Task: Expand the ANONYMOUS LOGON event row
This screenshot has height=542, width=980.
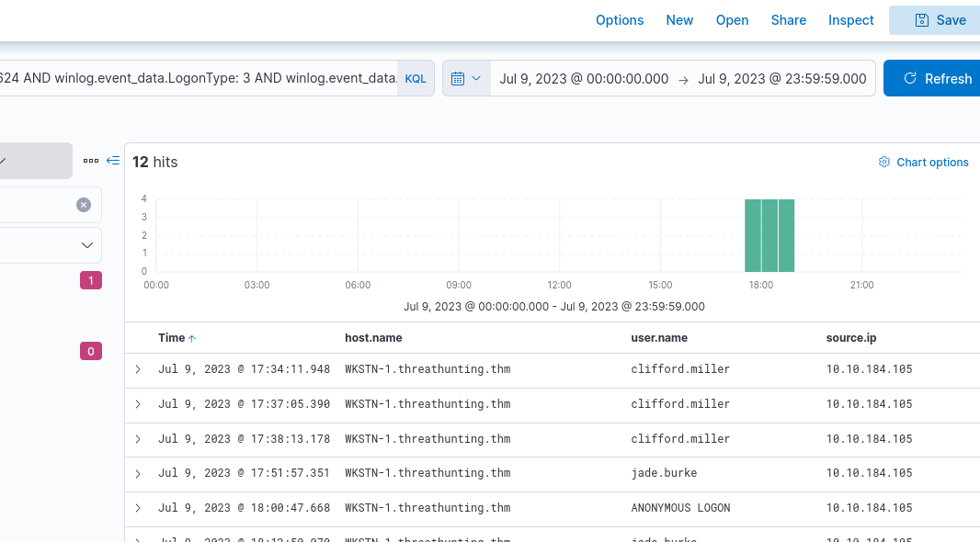Action: (138, 508)
